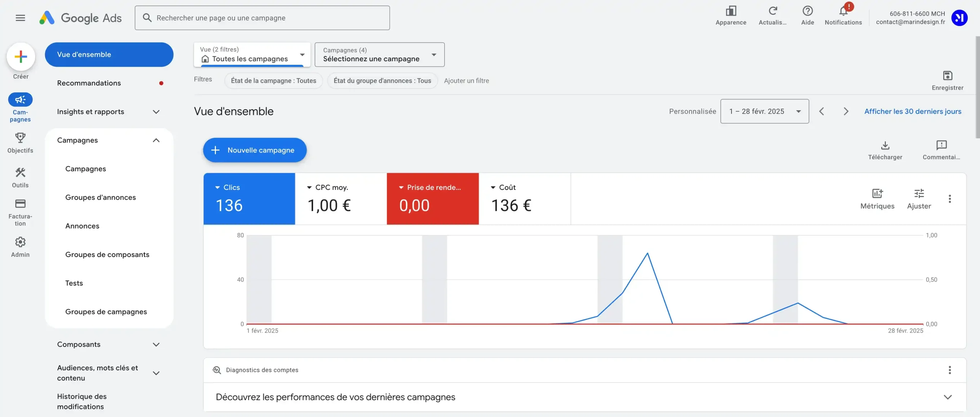Open the Sélectionnez une campagne dropdown
This screenshot has width=980, height=417.
[x=379, y=55]
